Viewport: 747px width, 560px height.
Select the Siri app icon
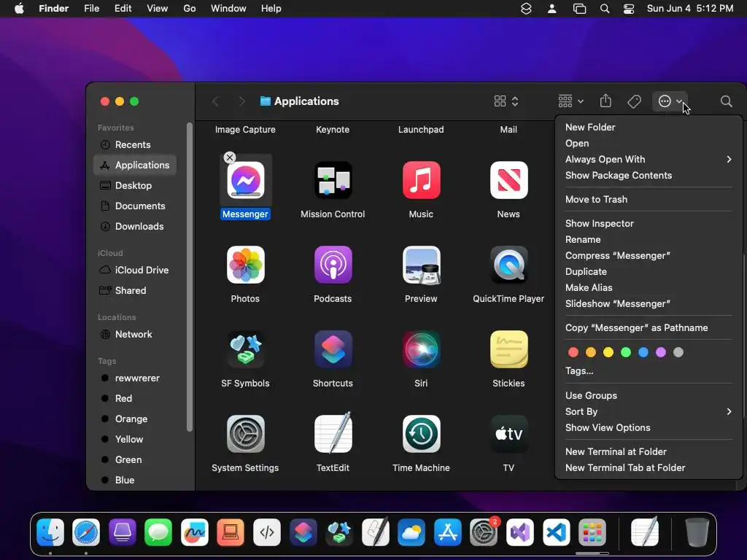click(x=421, y=349)
